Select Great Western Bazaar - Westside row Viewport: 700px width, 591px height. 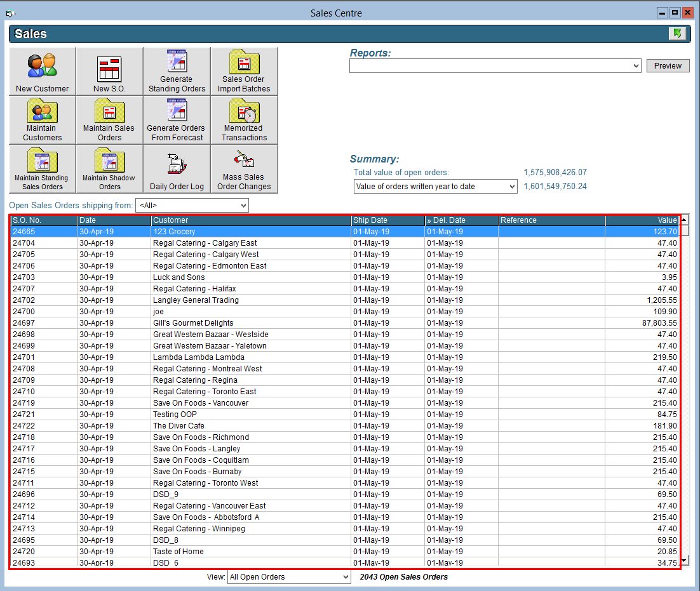click(x=345, y=335)
